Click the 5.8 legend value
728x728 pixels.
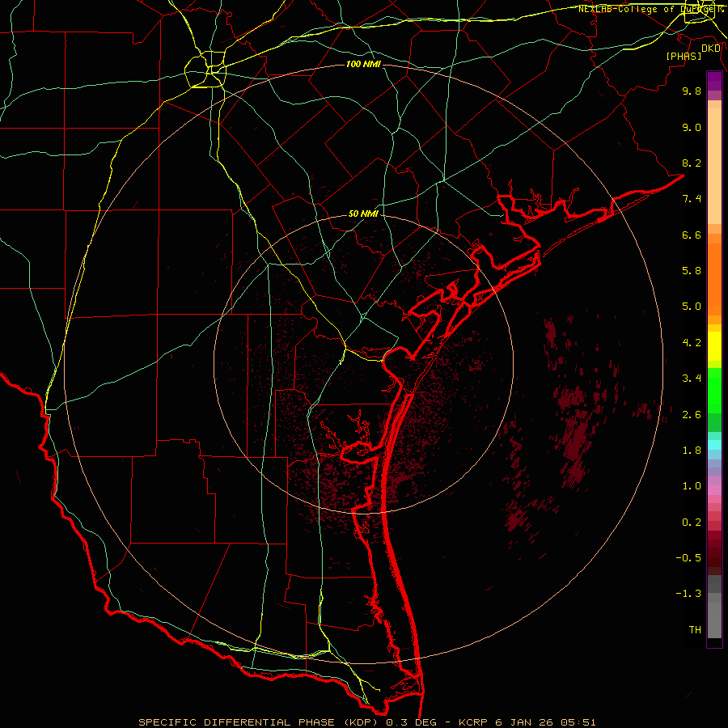[x=692, y=271]
